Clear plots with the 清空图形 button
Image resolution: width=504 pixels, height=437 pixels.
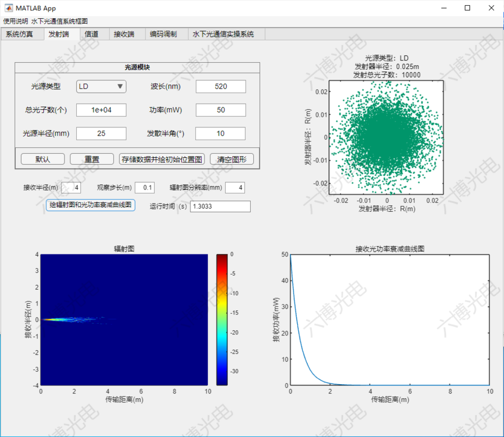(x=231, y=159)
